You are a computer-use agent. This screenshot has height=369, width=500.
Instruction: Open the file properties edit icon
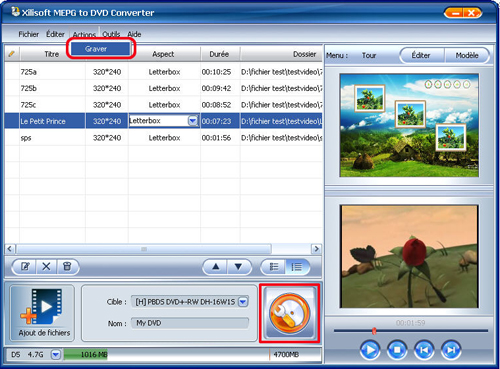[25, 267]
